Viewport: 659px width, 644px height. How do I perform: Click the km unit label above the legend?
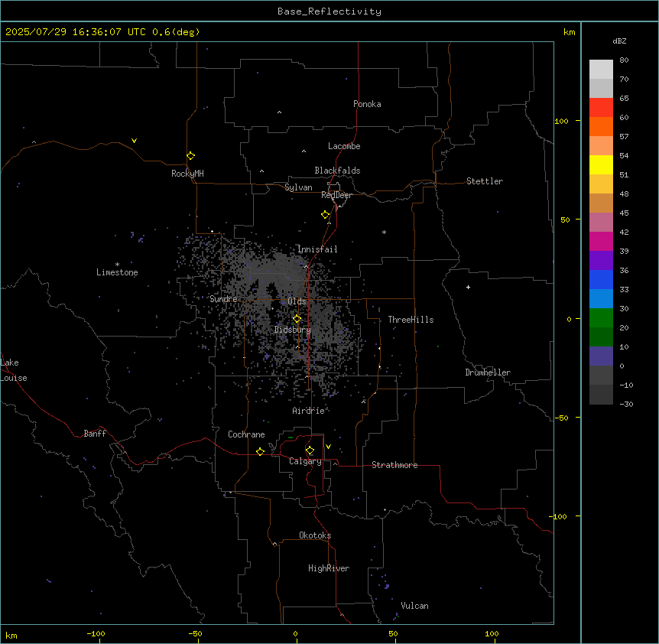coord(569,32)
